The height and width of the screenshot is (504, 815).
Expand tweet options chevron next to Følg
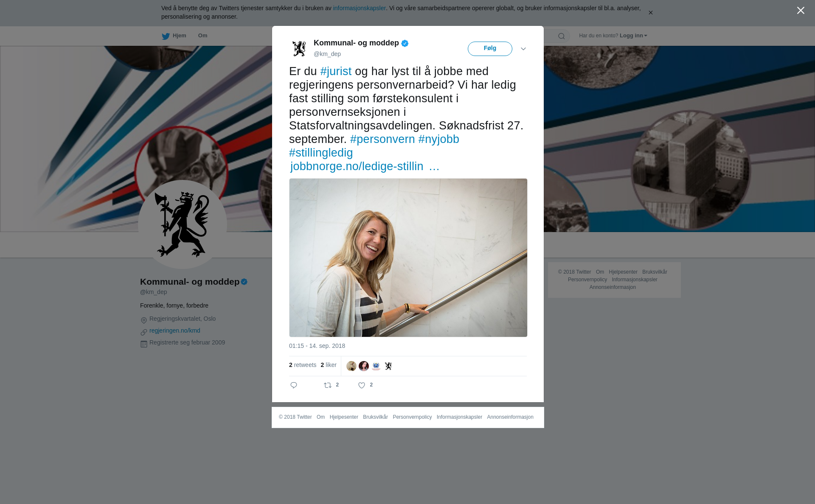[x=523, y=49]
